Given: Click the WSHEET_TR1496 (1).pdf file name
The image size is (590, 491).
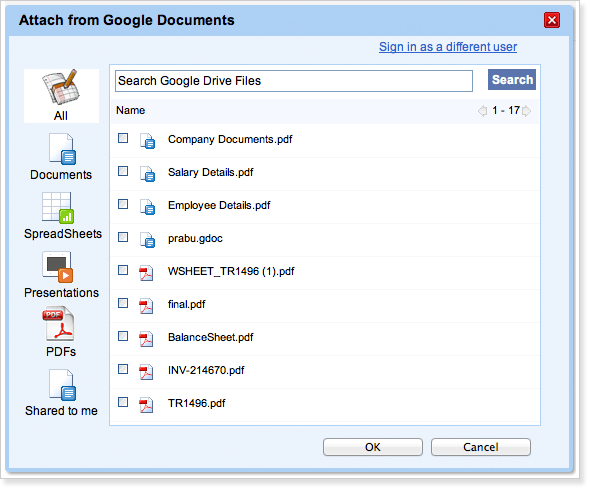Looking at the screenshot, I should (x=231, y=271).
